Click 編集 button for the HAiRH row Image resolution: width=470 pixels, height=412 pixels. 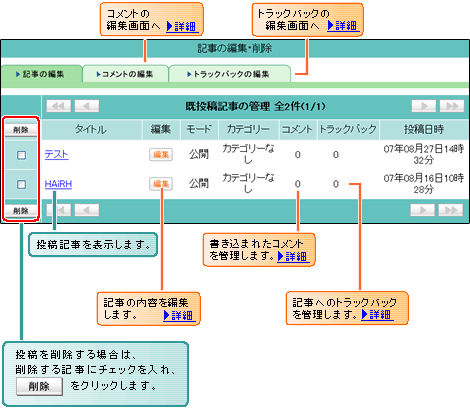click(161, 184)
